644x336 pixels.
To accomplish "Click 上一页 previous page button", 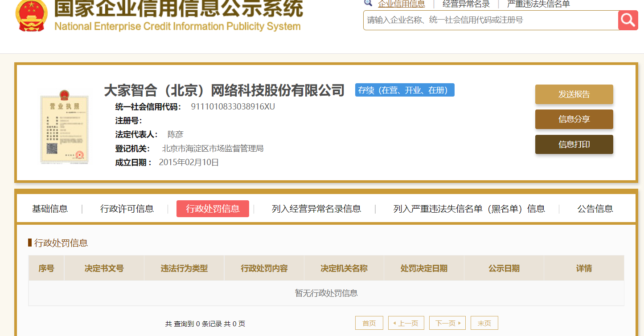I will pyautogui.click(x=406, y=323).
